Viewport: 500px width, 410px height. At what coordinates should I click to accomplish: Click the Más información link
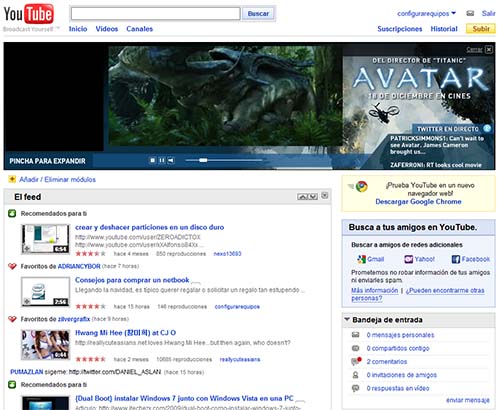(x=375, y=290)
